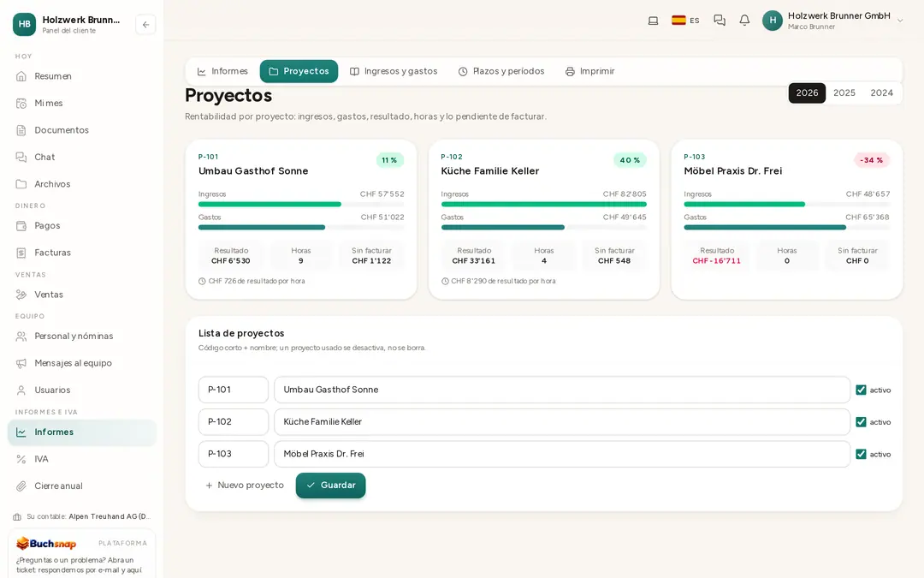Switch to the Ingresos y gastos tab

(394, 71)
